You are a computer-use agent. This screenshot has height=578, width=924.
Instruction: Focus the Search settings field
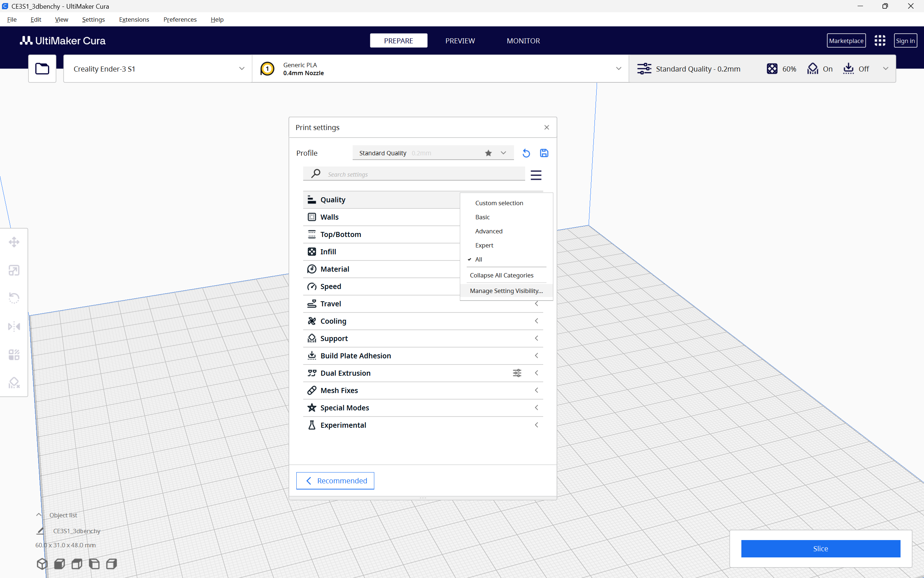coord(414,174)
